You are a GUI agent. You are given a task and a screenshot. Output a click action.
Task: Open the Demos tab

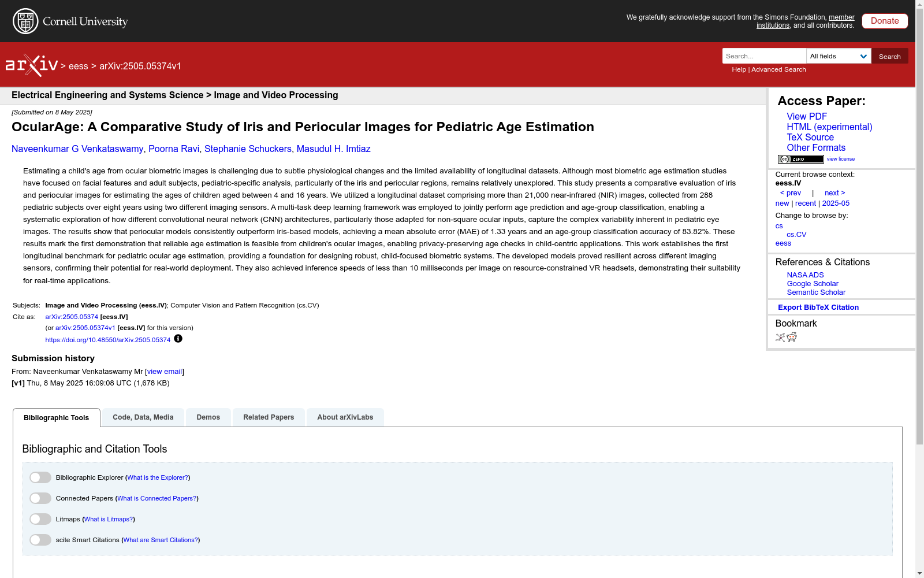click(208, 417)
